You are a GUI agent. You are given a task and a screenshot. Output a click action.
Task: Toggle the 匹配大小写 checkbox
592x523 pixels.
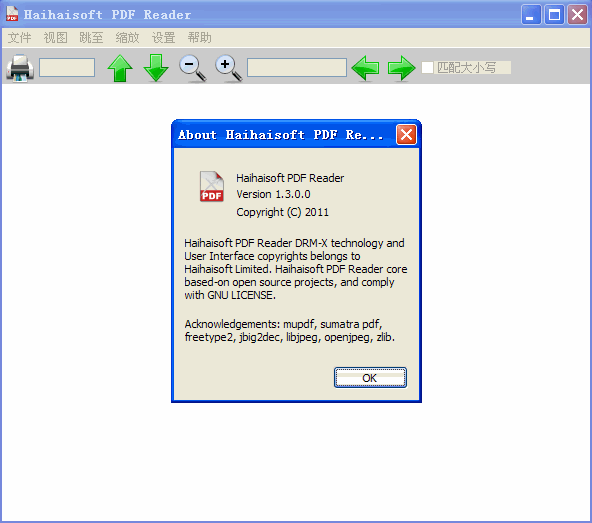pyautogui.click(x=427, y=68)
